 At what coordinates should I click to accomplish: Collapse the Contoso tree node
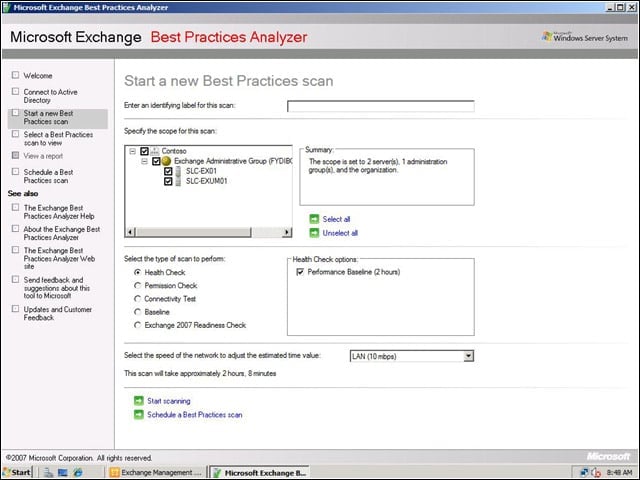click(x=132, y=151)
